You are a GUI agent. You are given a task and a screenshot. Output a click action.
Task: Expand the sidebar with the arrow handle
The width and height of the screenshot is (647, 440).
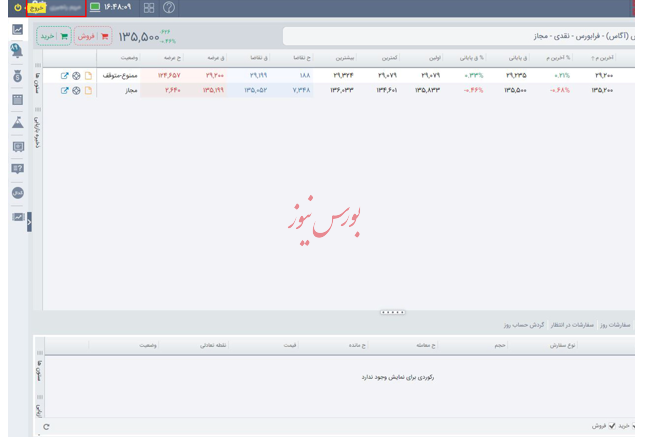point(29,222)
